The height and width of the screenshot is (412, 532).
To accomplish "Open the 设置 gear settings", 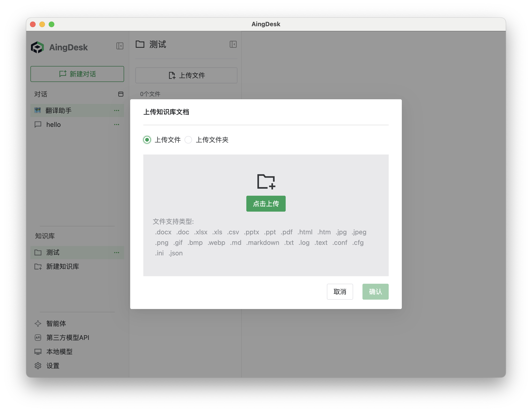I will point(38,366).
